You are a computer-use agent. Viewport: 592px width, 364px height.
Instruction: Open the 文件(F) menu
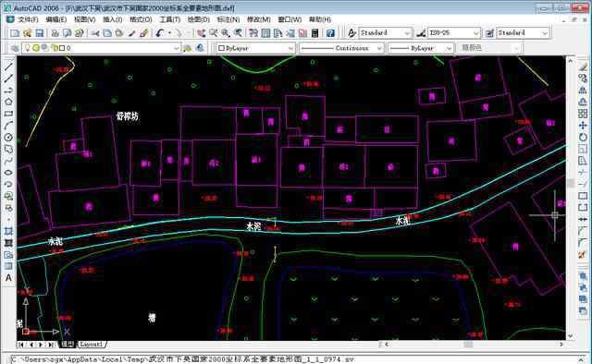(28, 19)
